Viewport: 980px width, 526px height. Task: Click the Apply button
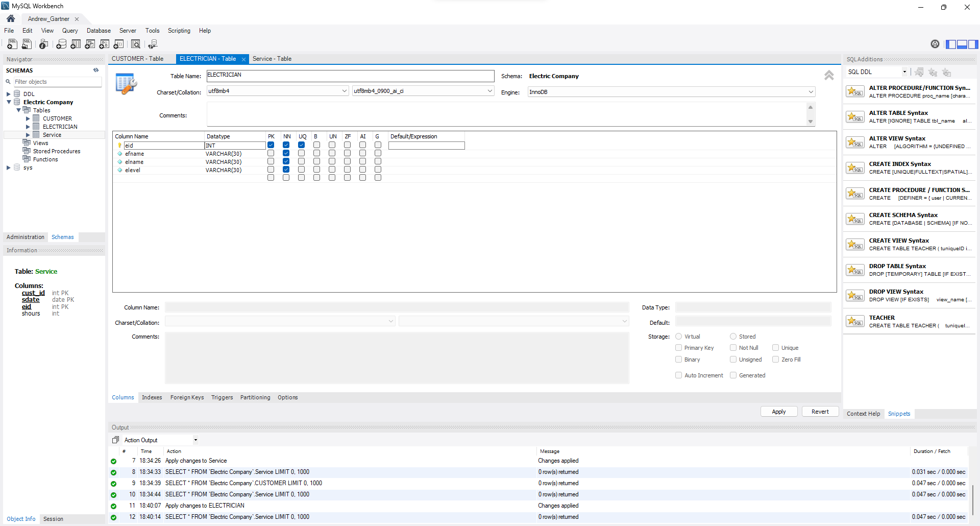[x=779, y=412]
